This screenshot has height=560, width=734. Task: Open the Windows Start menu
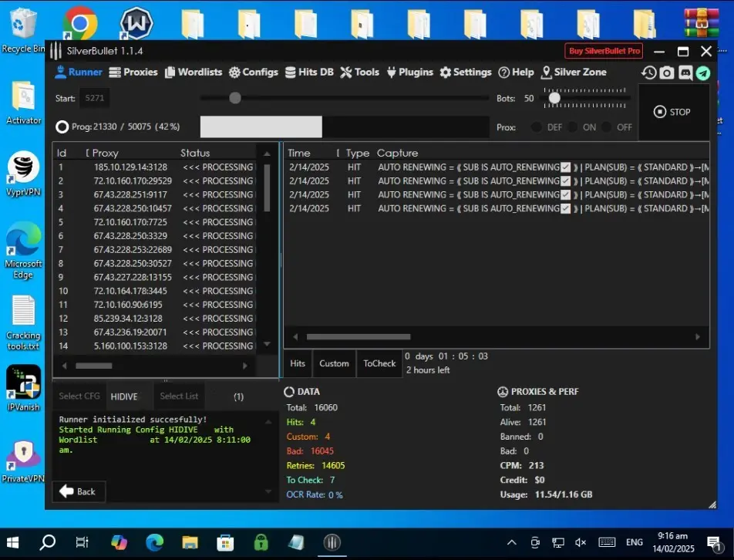[x=12, y=543]
